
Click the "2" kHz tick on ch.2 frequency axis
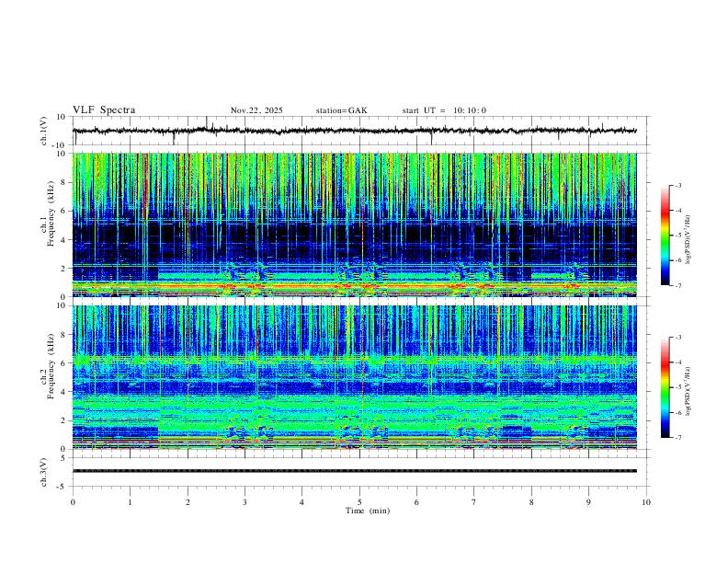(x=63, y=420)
